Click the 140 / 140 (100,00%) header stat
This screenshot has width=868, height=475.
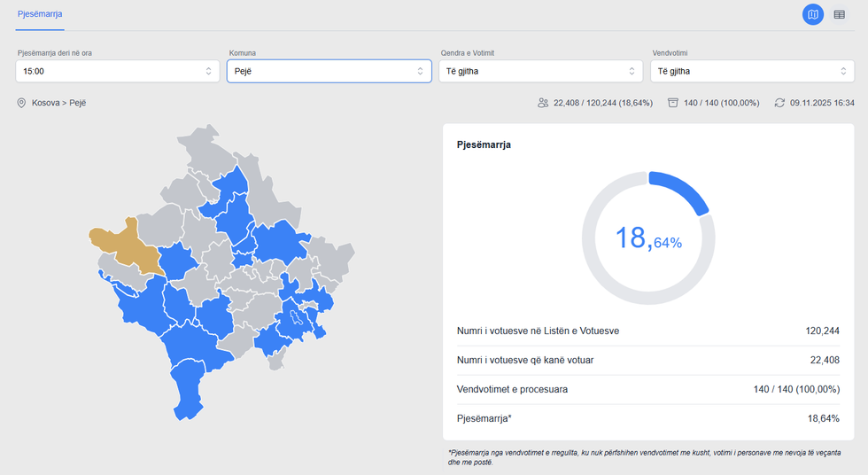pyautogui.click(x=721, y=103)
